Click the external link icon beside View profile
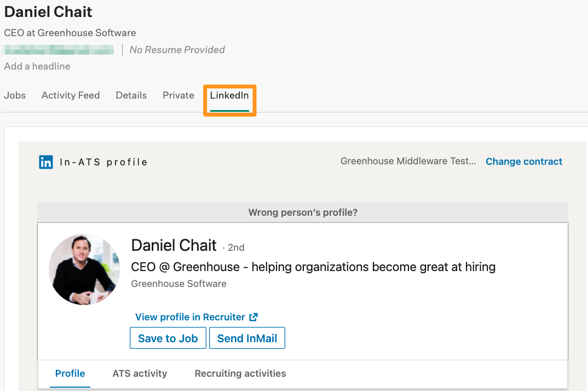This screenshot has height=391, width=588. point(253,317)
